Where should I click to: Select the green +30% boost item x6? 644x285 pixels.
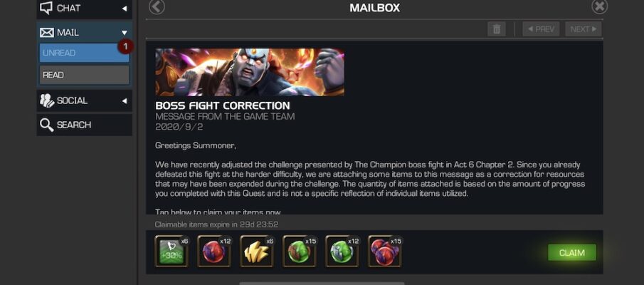click(172, 252)
